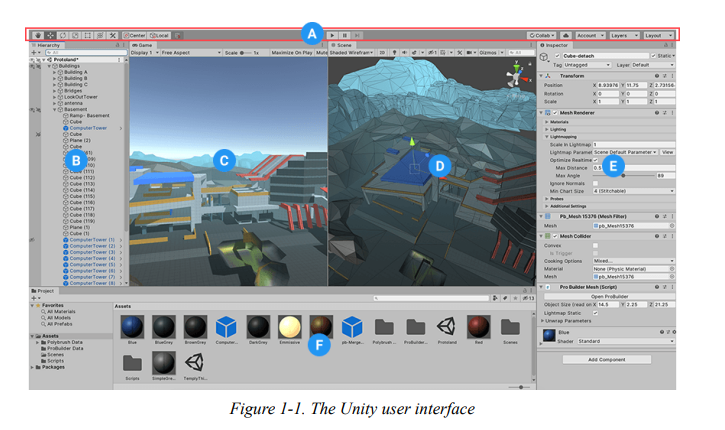
Task: Select the combined Transform tool
Action: (100, 35)
